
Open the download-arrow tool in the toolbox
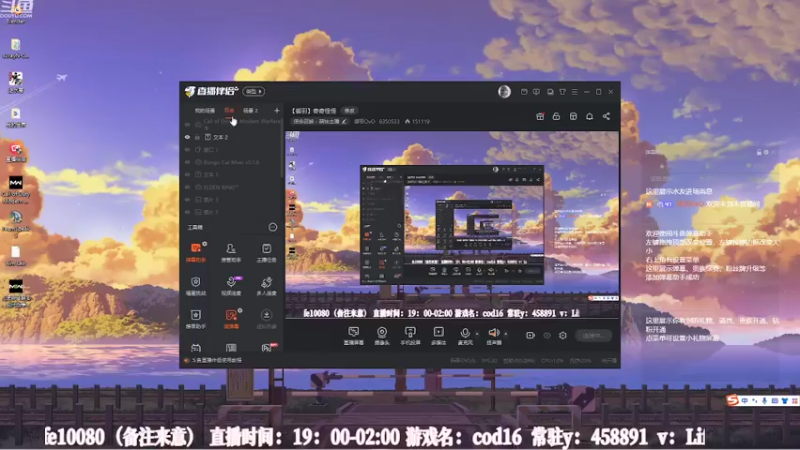click(x=266, y=319)
